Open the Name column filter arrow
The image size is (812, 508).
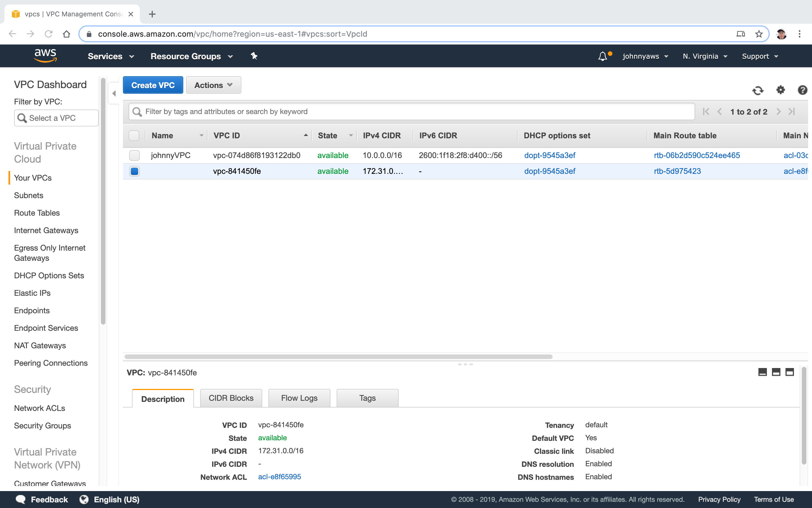click(201, 135)
